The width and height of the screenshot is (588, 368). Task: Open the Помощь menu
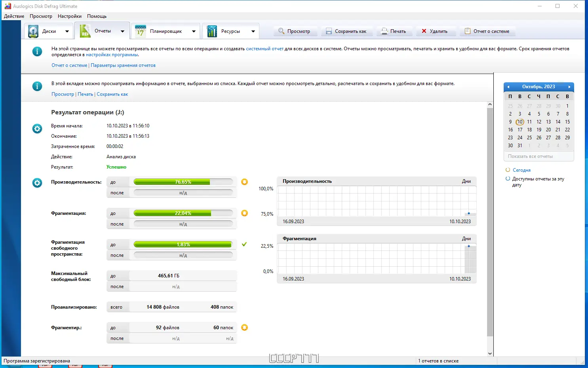pyautogui.click(x=97, y=16)
